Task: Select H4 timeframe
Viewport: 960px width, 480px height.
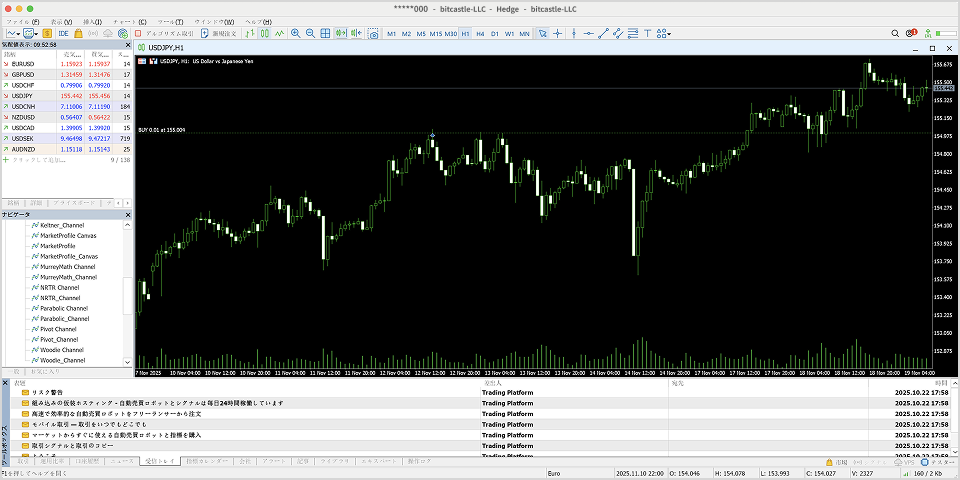Action: click(481, 34)
